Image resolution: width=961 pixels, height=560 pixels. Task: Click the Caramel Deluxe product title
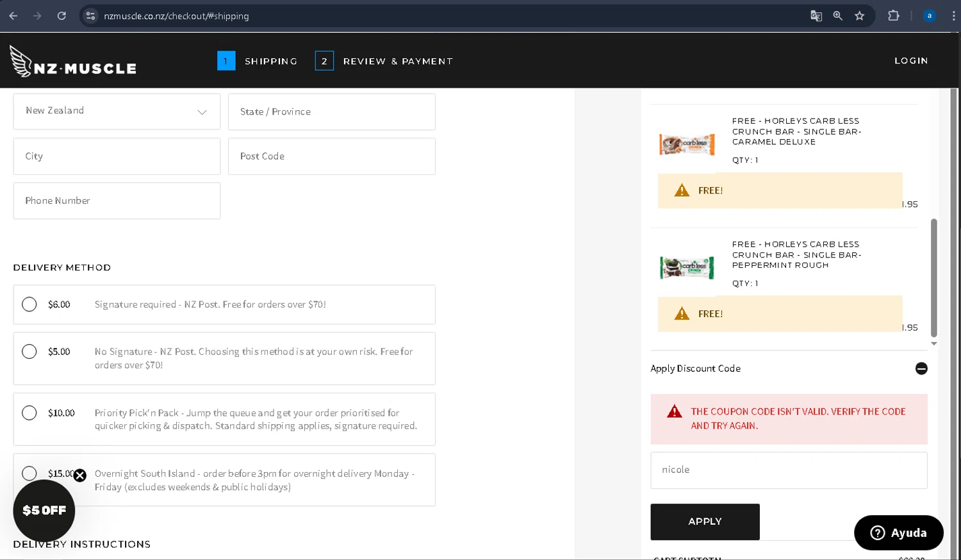pyautogui.click(x=796, y=131)
